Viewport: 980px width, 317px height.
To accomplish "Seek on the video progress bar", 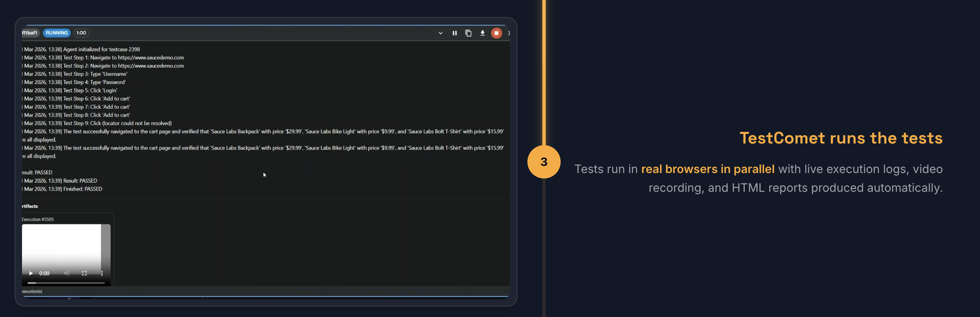I will (66, 283).
